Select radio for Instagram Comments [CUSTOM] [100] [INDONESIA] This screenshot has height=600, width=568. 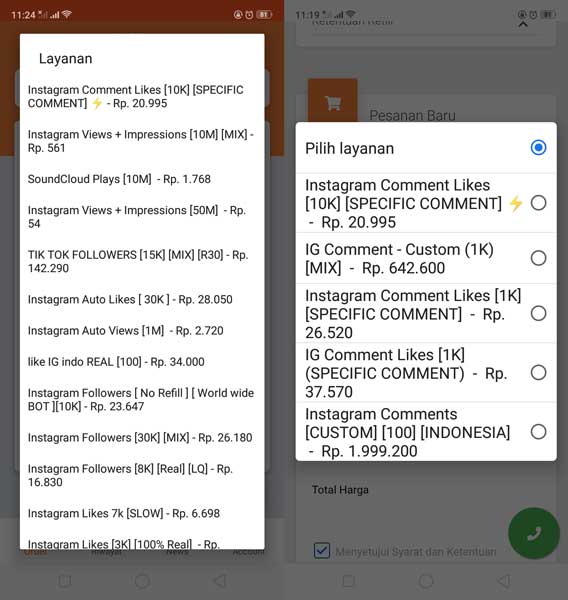tap(538, 432)
